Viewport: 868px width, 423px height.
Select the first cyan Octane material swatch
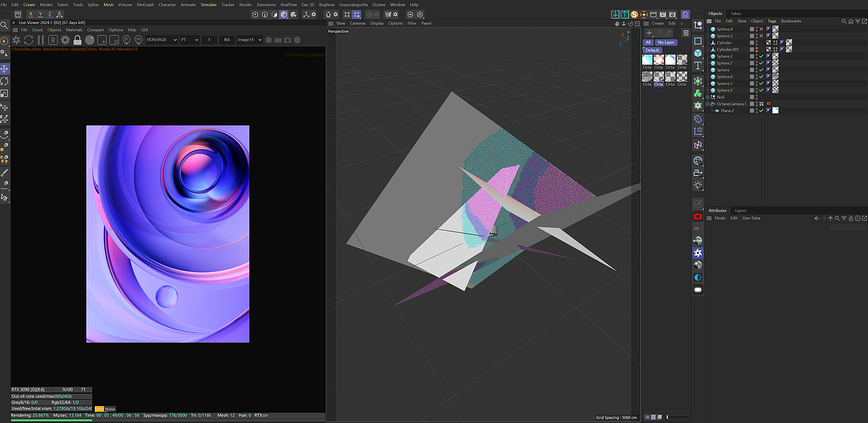pyautogui.click(x=647, y=60)
